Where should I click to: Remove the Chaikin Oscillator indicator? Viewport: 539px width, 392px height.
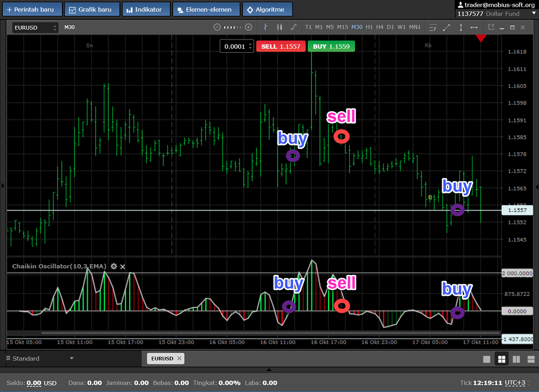[x=123, y=266]
